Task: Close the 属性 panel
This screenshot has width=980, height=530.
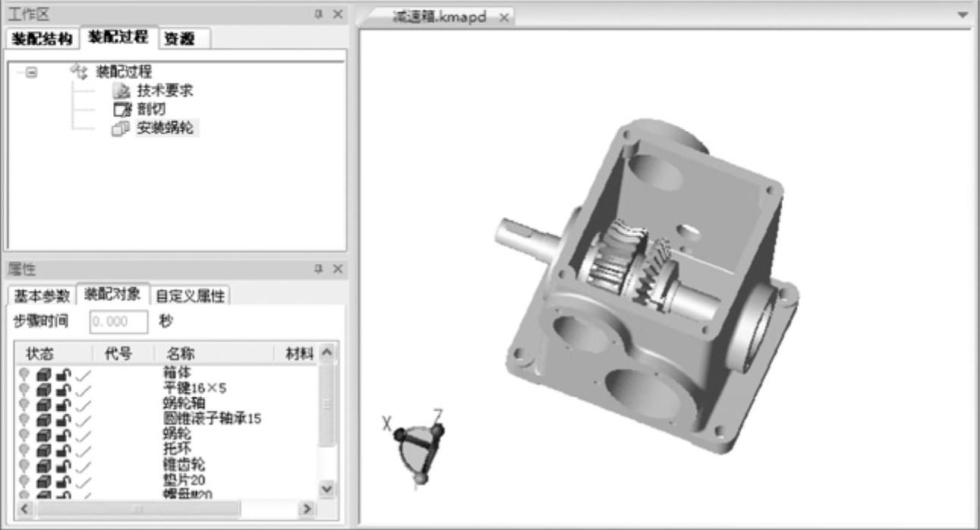Action: (x=338, y=269)
